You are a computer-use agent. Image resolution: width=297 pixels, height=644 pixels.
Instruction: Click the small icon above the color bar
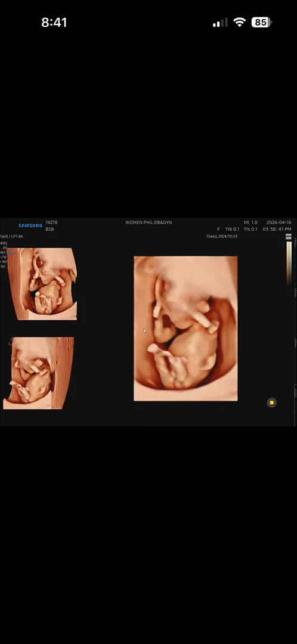click(289, 237)
